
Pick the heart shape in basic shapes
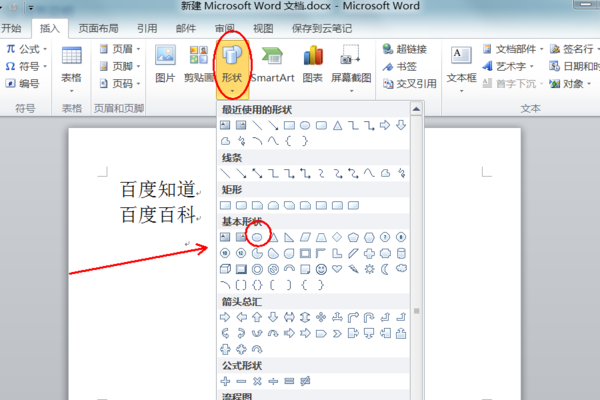tap(337, 269)
